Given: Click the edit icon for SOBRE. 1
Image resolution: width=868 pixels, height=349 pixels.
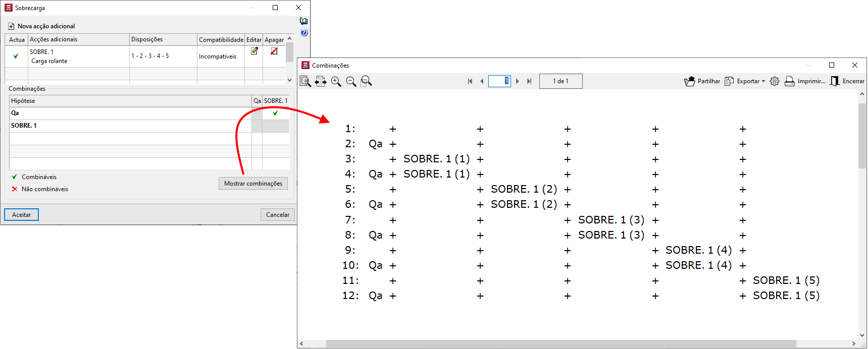Looking at the screenshot, I should pos(254,51).
